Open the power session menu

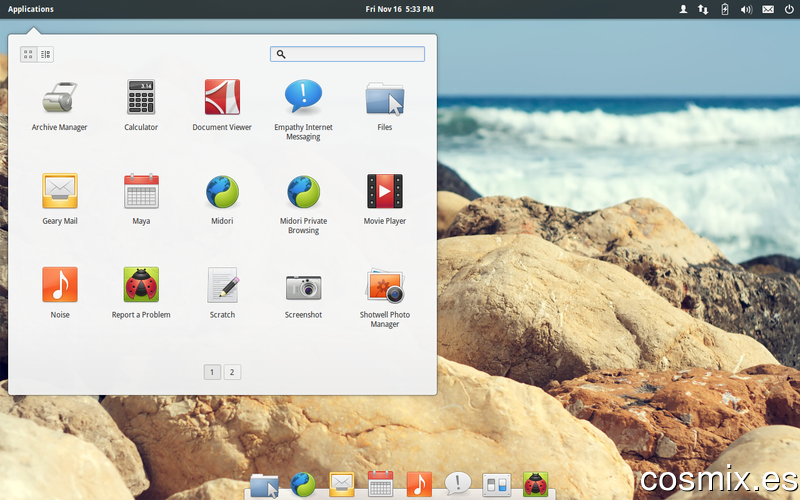click(x=789, y=9)
